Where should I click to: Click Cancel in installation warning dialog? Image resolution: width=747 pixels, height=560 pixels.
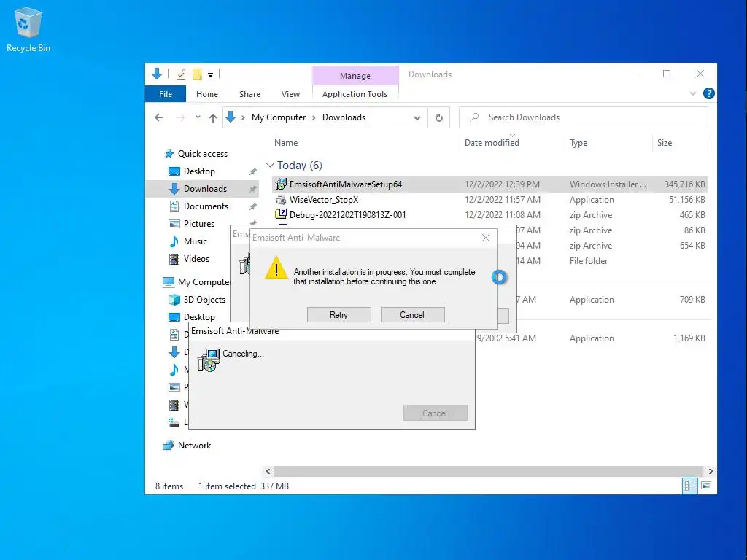pos(412,315)
